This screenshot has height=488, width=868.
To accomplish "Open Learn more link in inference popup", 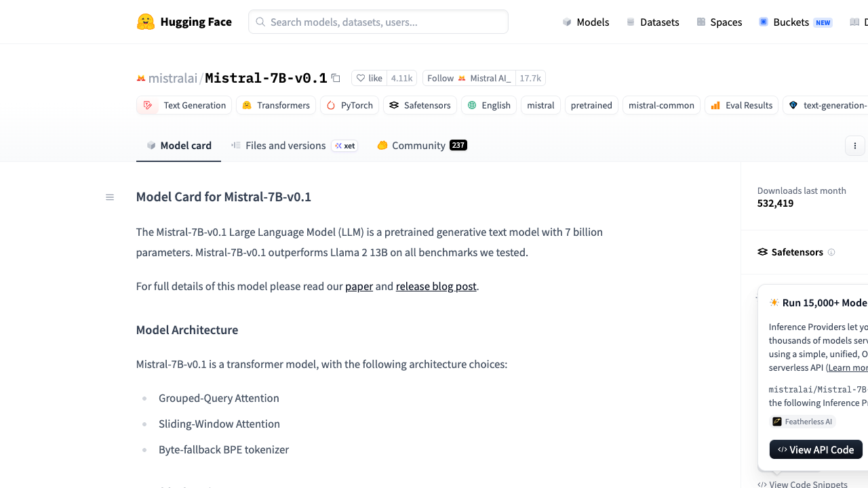I will click(848, 367).
